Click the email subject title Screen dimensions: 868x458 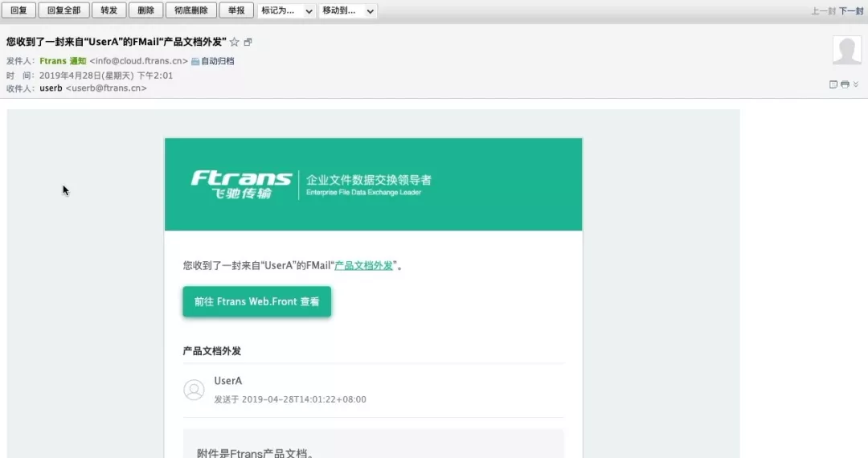click(x=117, y=42)
